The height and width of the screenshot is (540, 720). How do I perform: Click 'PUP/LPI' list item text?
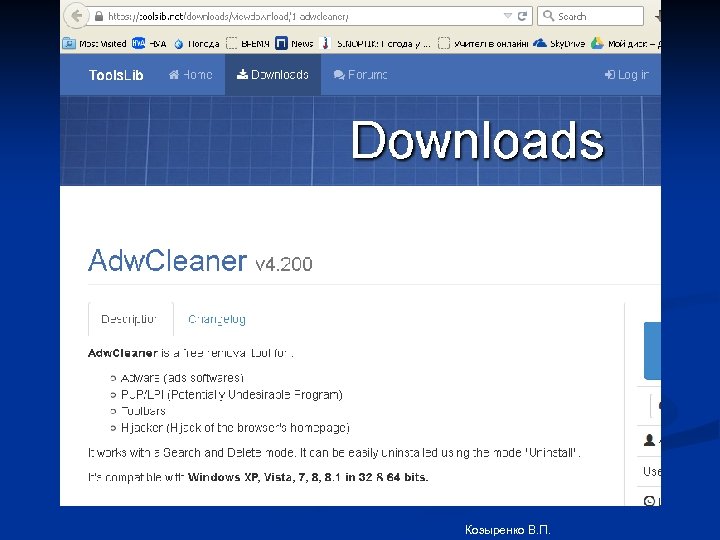click(x=231, y=394)
